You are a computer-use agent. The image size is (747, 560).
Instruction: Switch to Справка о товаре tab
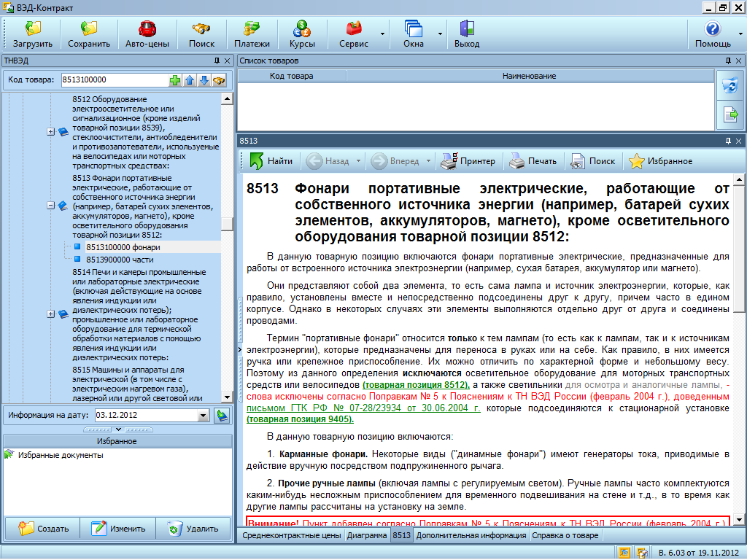565,535
